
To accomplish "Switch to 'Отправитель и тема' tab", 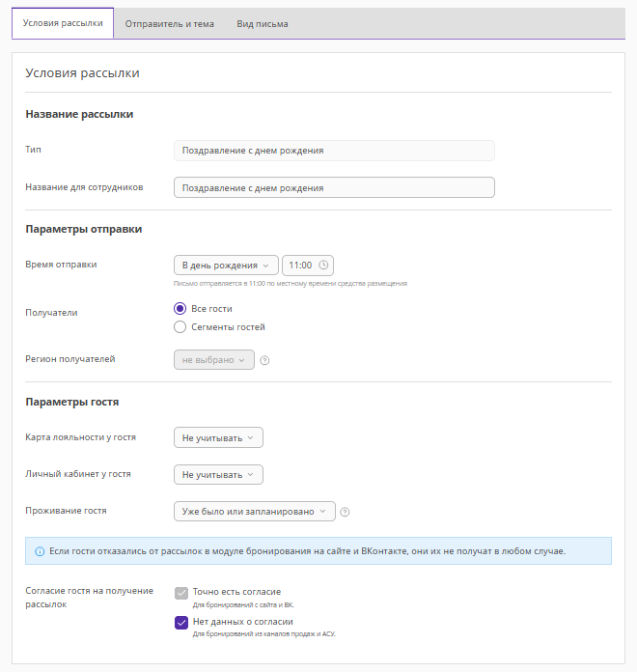I will [170, 24].
